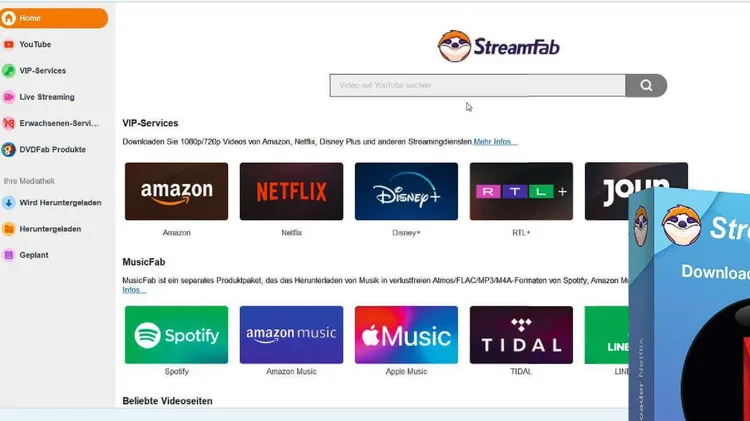Select the Apple Music tile

pyautogui.click(x=406, y=335)
